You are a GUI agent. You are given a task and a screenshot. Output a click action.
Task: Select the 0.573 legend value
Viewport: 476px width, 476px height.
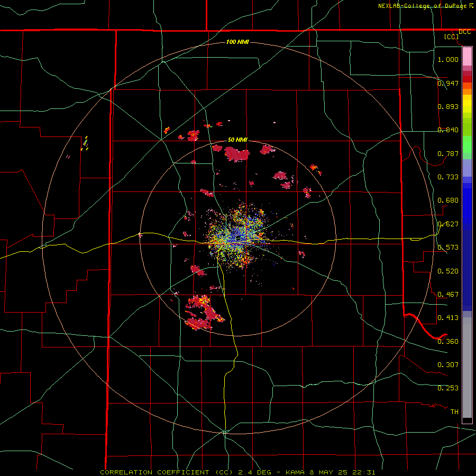448,247
